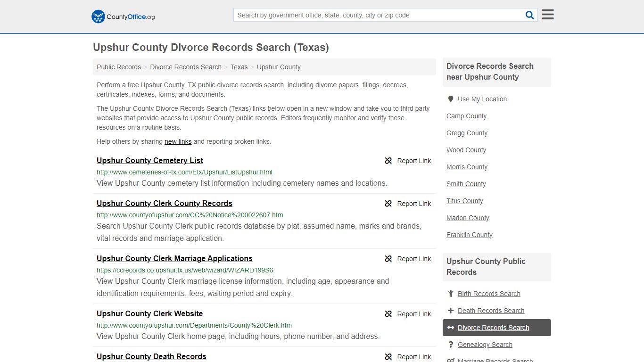Open Upshur County Clerk County Records title
The height and width of the screenshot is (362, 644).
(x=165, y=203)
